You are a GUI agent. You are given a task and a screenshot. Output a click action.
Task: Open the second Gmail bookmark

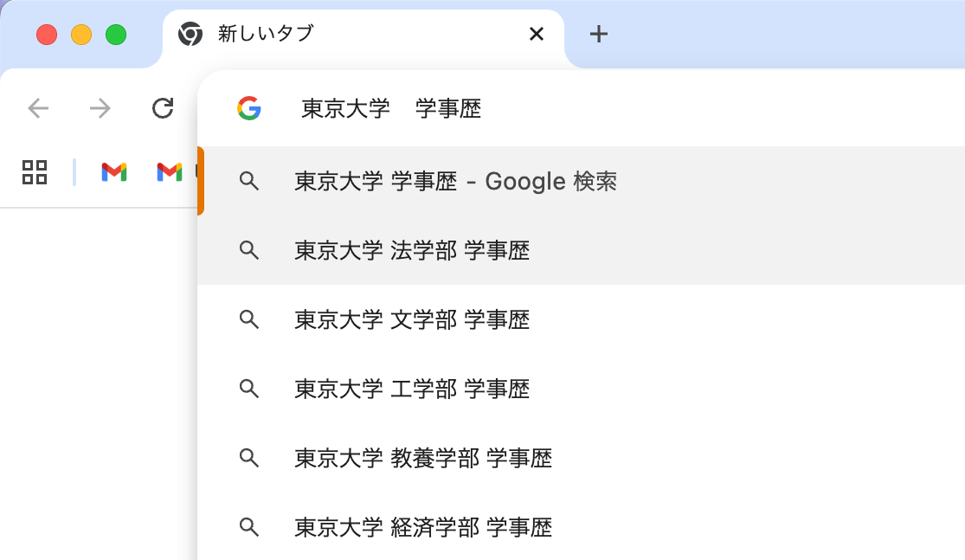tap(170, 172)
